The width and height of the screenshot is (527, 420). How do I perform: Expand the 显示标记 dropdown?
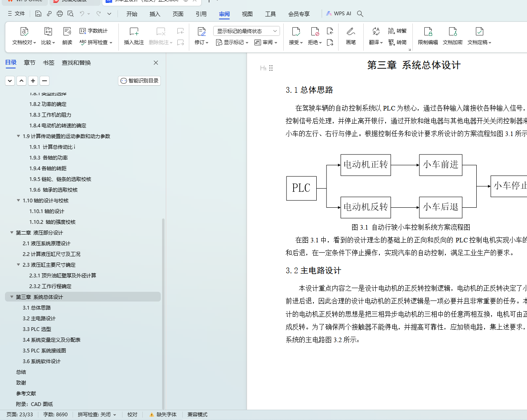point(232,42)
